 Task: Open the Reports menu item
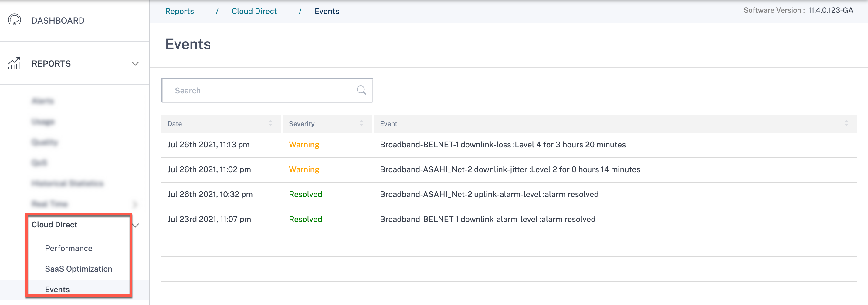[x=51, y=64]
